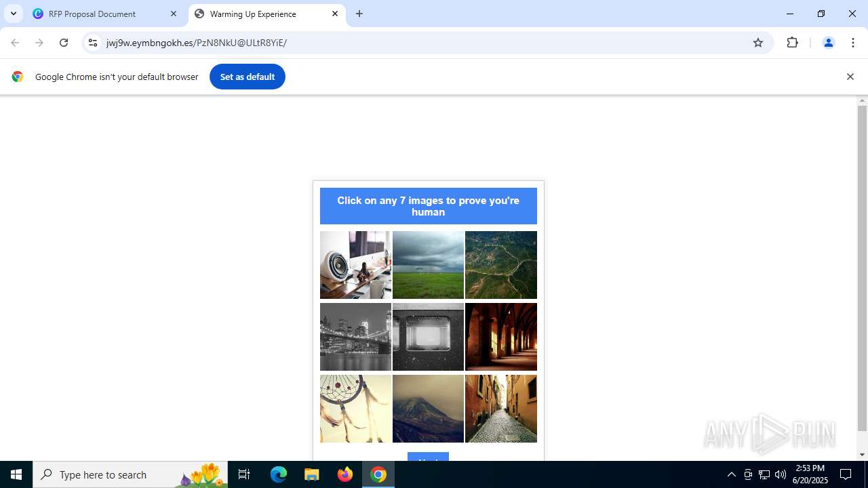Select the dark metal box image

428,337
